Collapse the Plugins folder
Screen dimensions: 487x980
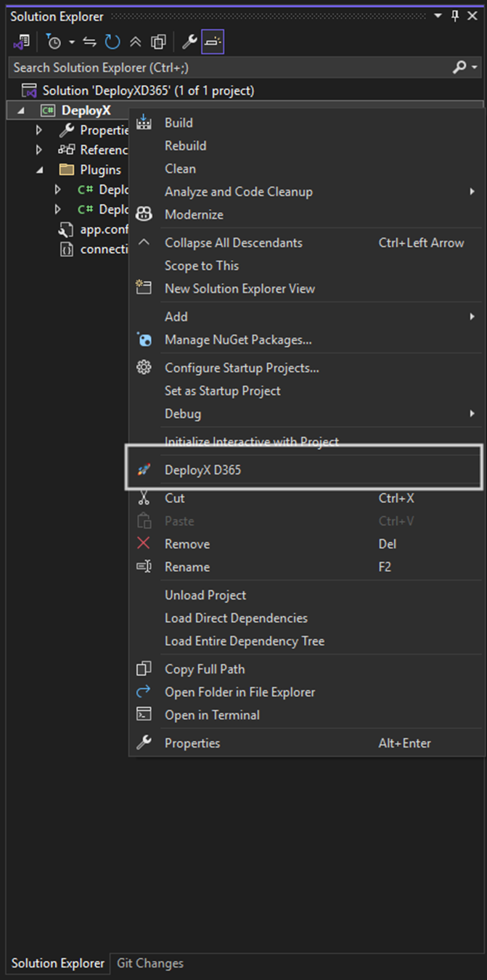(39, 169)
